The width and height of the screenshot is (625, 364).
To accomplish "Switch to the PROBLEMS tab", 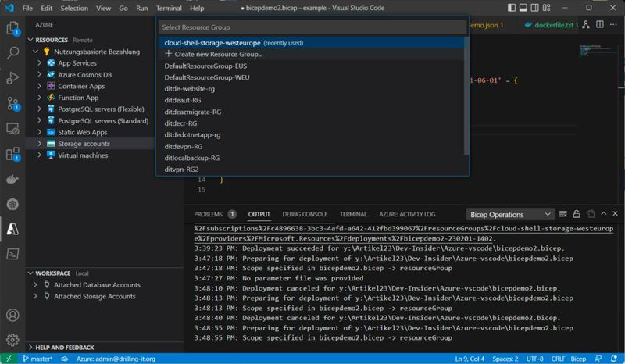I will pyautogui.click(x=208, y=214).
